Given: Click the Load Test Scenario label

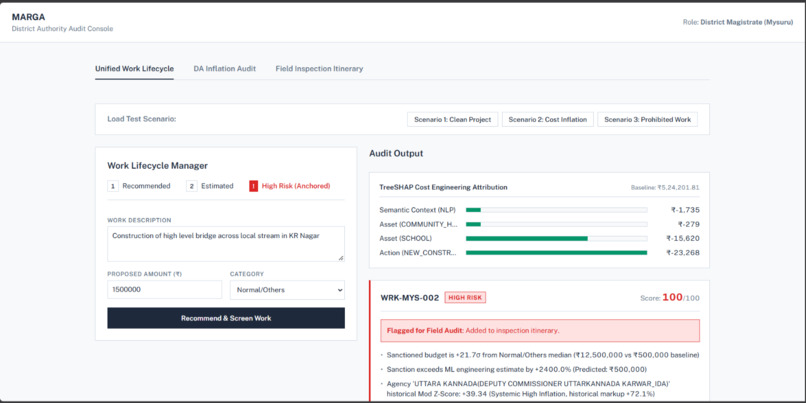Looking at the screenshot, I should coord(141,119).
